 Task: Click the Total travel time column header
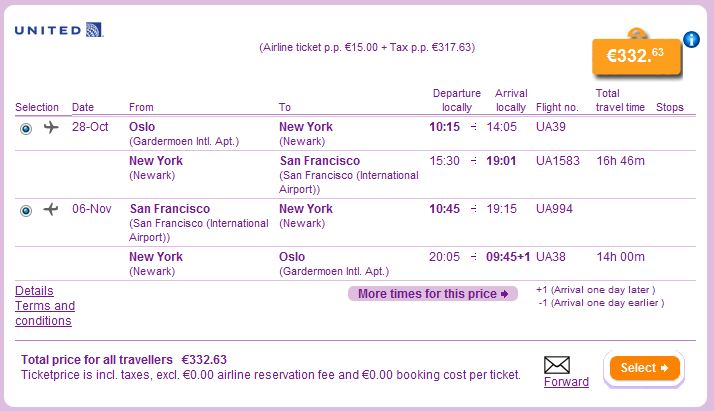click(620, 100)
